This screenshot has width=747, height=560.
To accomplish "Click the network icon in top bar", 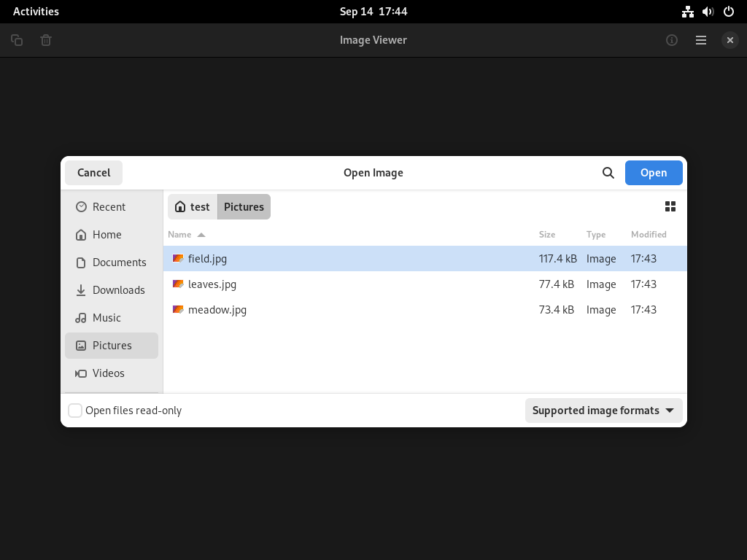I will [x=687, y=12].
